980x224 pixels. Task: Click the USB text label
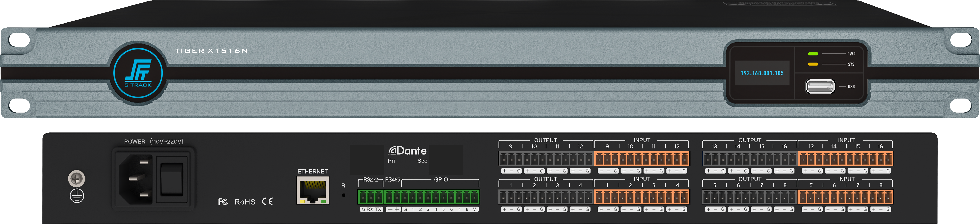pos(851,86)
